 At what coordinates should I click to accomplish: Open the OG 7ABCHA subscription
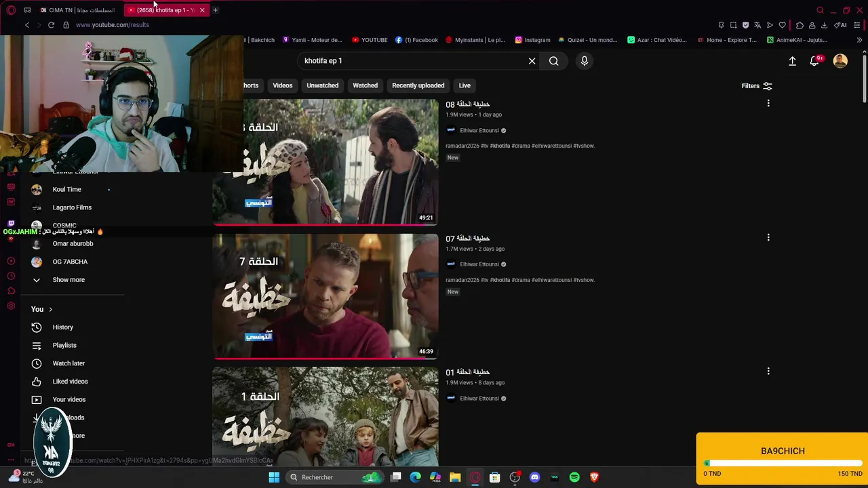pos(70,262)
